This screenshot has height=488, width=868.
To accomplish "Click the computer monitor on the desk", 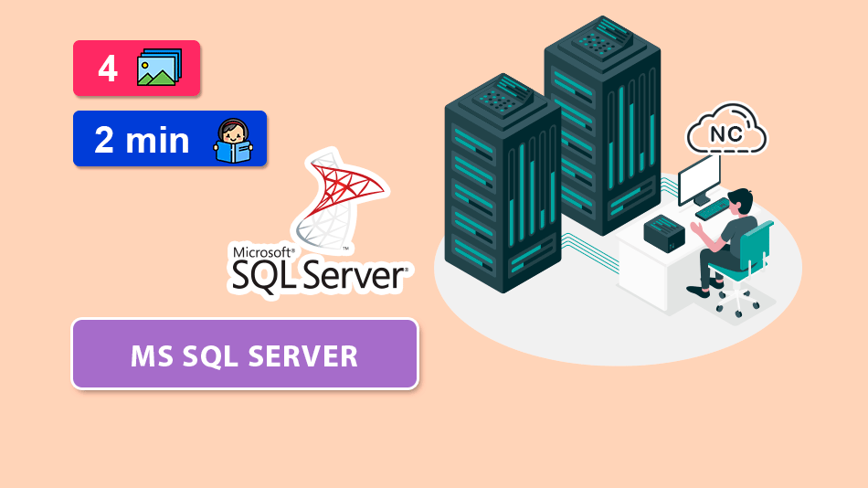I will tap(699, 180).
